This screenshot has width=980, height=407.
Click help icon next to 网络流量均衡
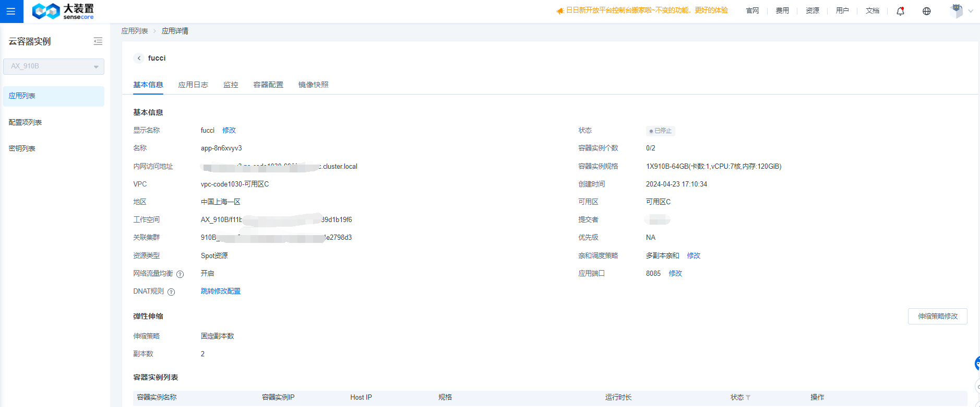point(180,274)
